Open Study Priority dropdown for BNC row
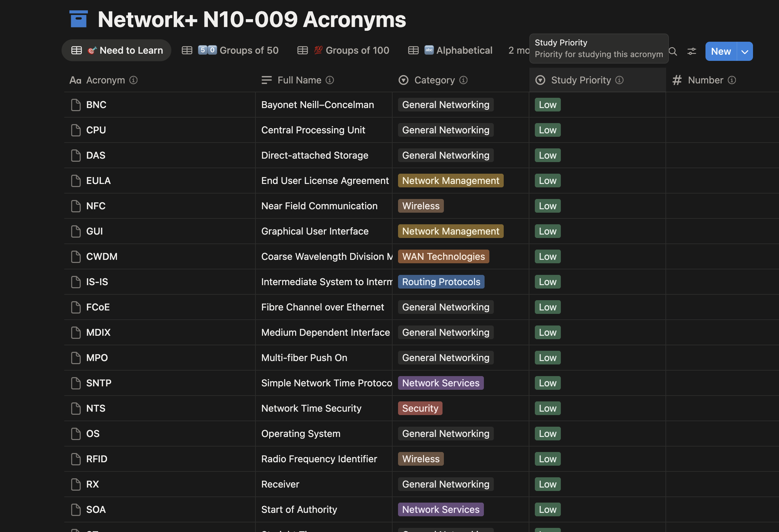The image size is (779, 532). click(x=547, y=105)
